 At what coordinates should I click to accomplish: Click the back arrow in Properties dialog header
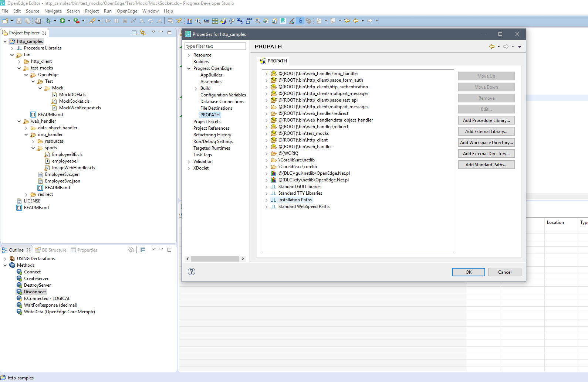(492, 47)
